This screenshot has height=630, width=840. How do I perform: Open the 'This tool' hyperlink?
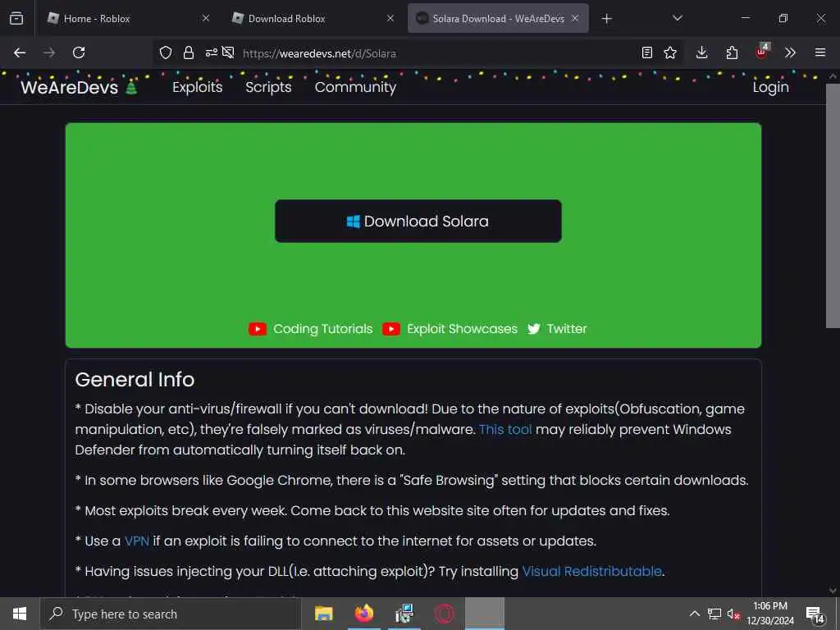coord(505,430)
